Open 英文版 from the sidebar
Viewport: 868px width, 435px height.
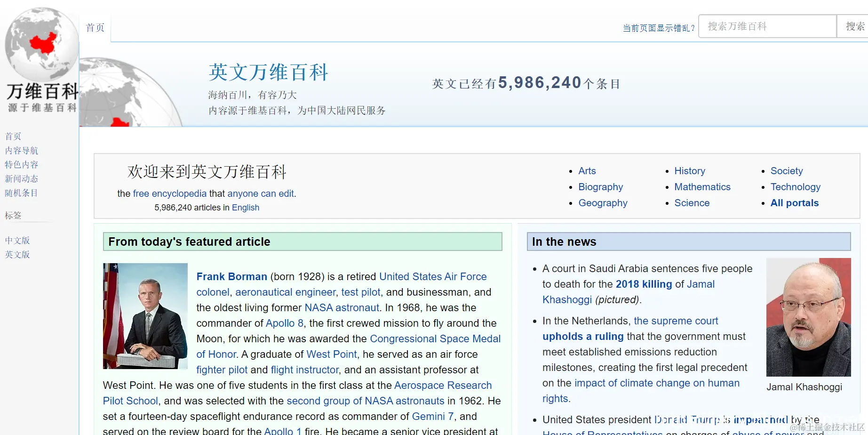pyautogui.click(x=16, y=254)
